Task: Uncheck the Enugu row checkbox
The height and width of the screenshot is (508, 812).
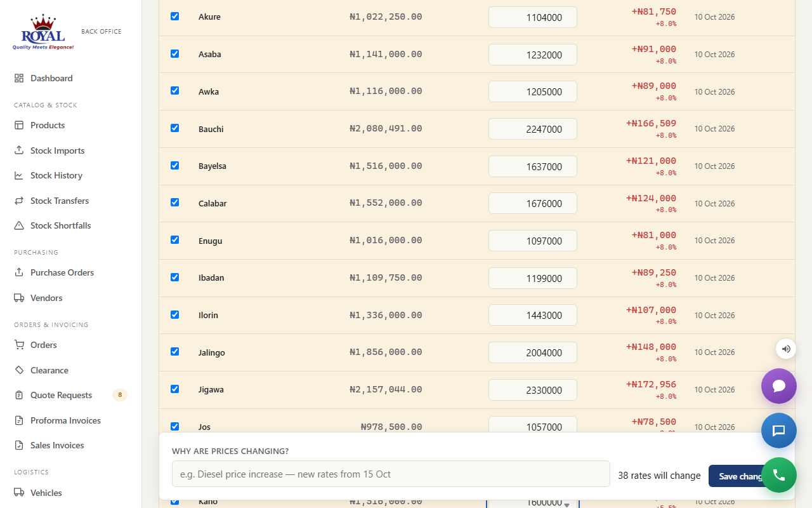Action: (174, 240)
